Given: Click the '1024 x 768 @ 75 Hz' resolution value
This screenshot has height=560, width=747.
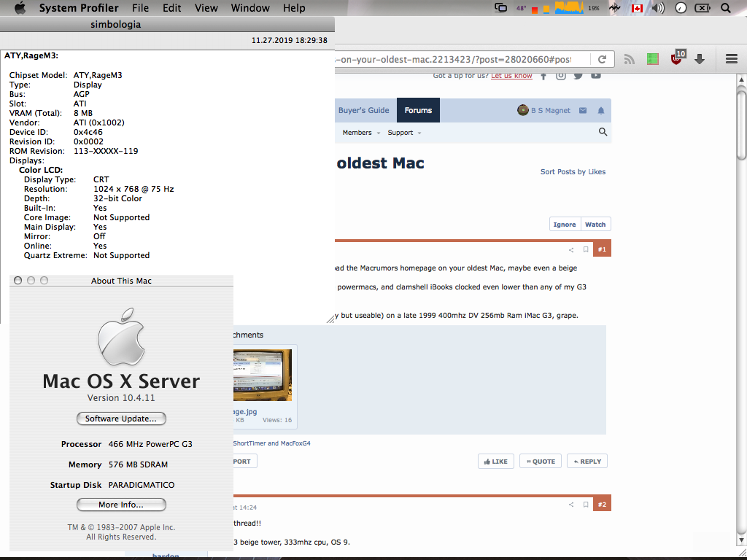Looking at the screenshot, I should click(133, 189).
